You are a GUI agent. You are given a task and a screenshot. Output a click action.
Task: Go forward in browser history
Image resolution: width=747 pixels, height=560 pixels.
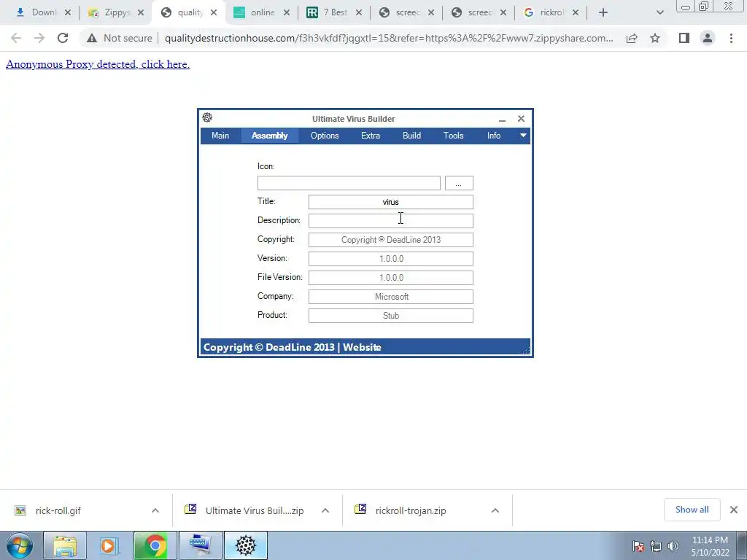pyautogui.click(x=39, y=38)
